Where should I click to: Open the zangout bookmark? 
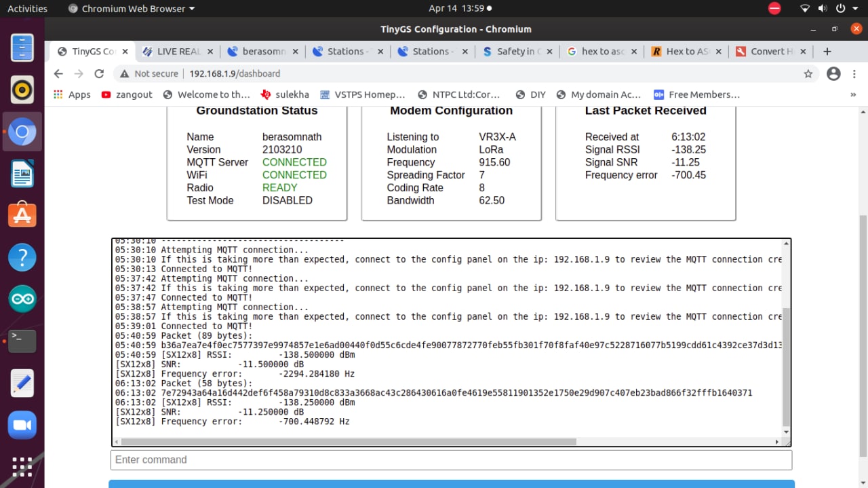point(127,95)
